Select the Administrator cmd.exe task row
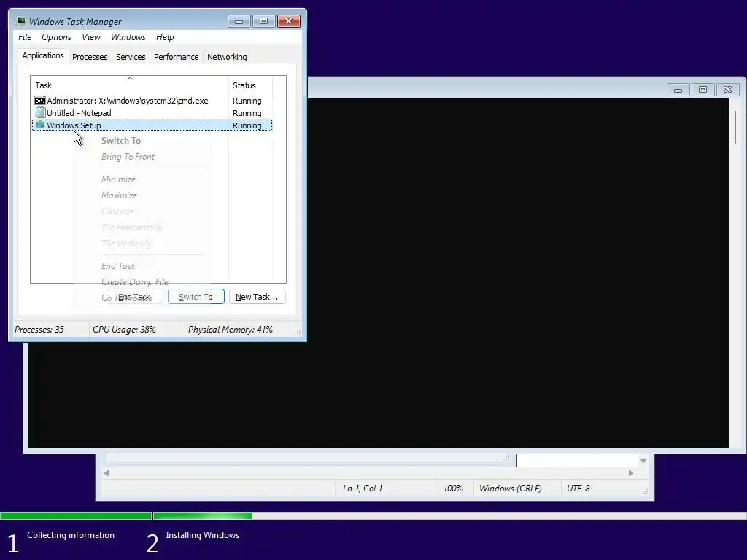747x560 pixels. click(x=152, y=101)
